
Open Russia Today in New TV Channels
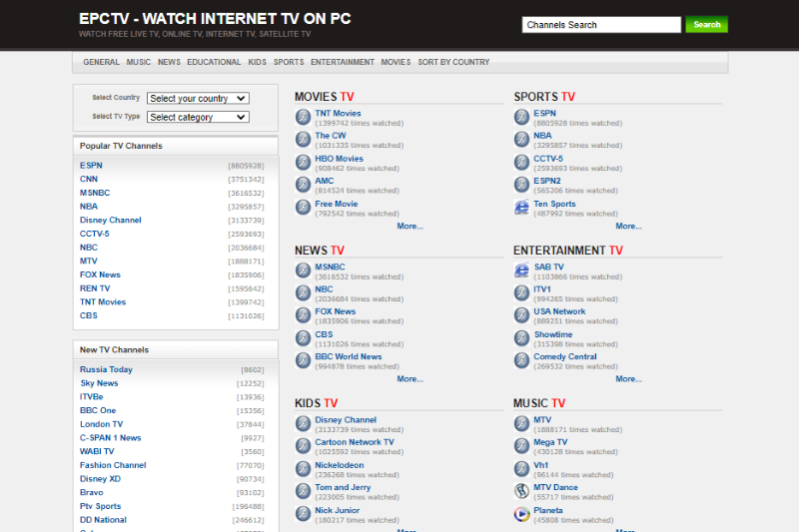106,369
